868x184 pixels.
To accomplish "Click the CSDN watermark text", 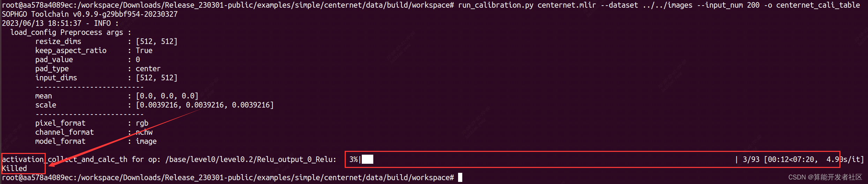I will coord(825,177).
